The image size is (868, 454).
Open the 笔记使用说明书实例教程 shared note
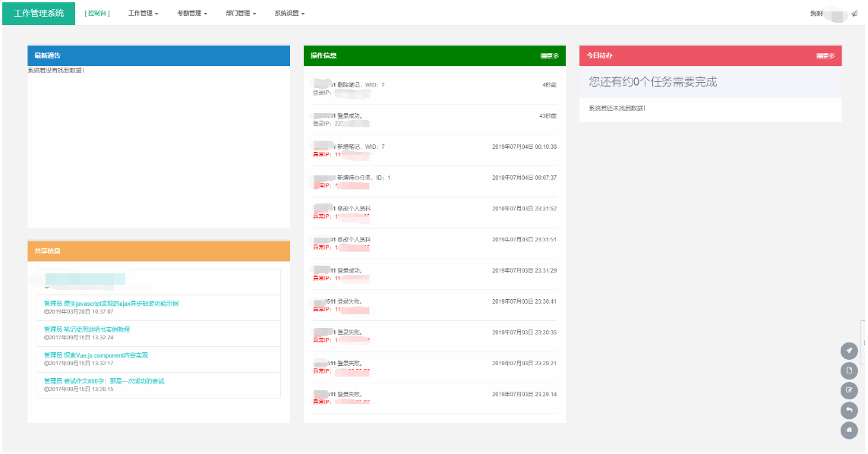87,329
